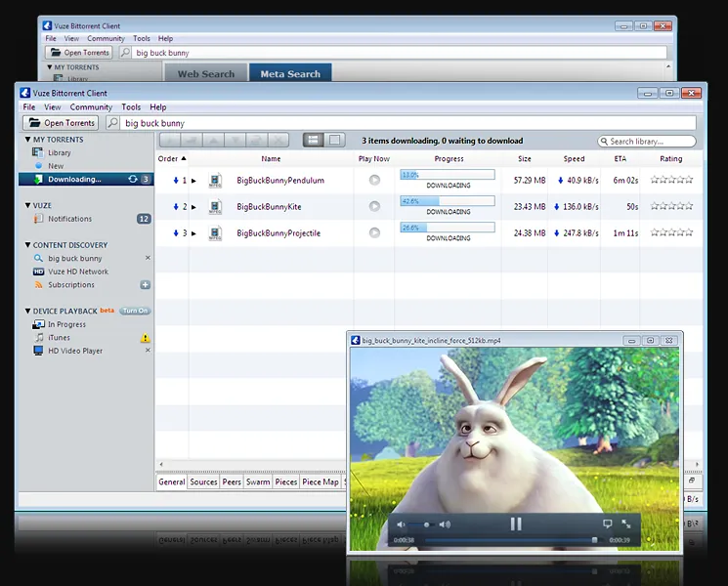
Task: Open the File menu in front window
Action: pos(29,107)
